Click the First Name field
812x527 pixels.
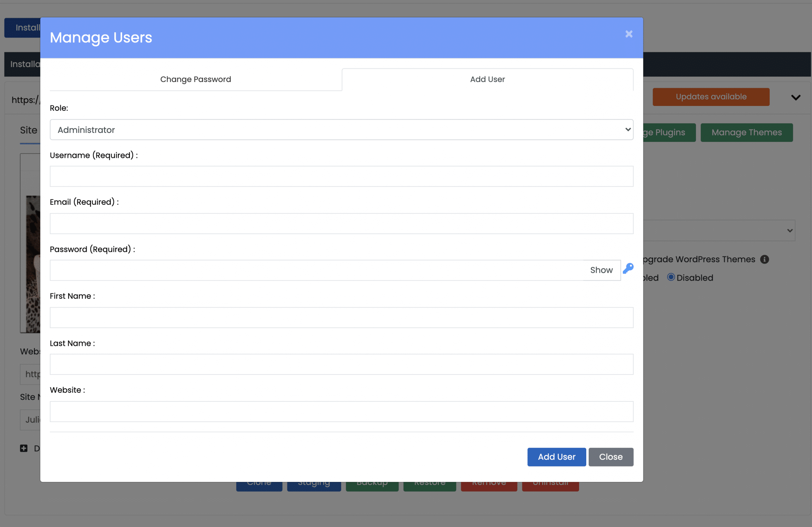[x=341, y=317]
